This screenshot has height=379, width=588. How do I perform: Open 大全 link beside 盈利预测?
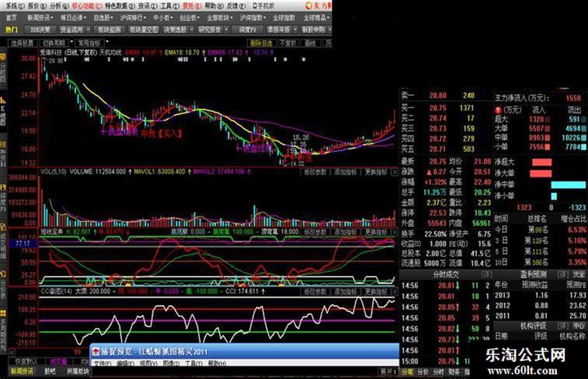(578, 274)
